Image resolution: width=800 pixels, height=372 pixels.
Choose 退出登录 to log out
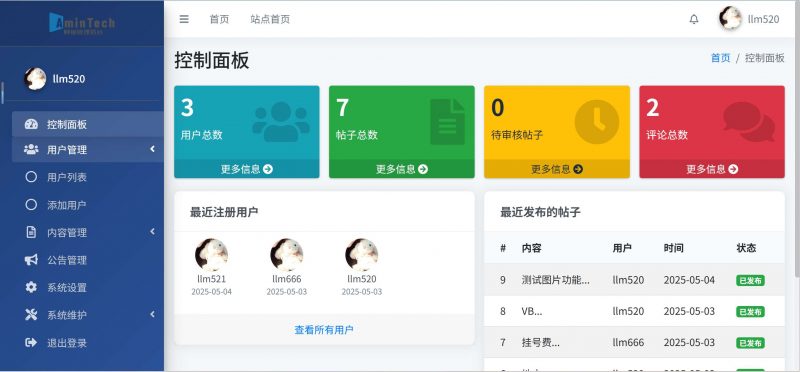[67, 343]
